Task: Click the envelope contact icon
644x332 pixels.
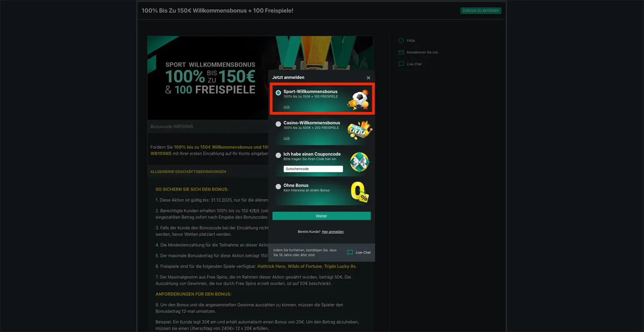Action: [401, 52]
